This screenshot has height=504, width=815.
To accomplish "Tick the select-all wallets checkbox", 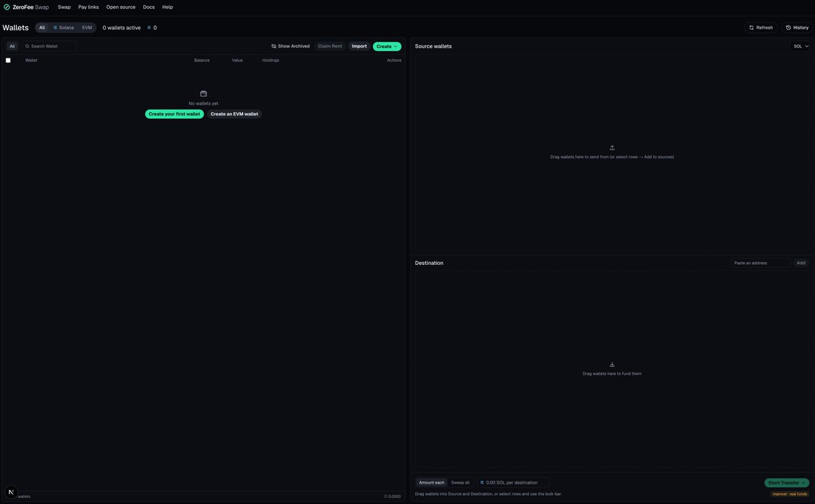I will coord(8,60).
